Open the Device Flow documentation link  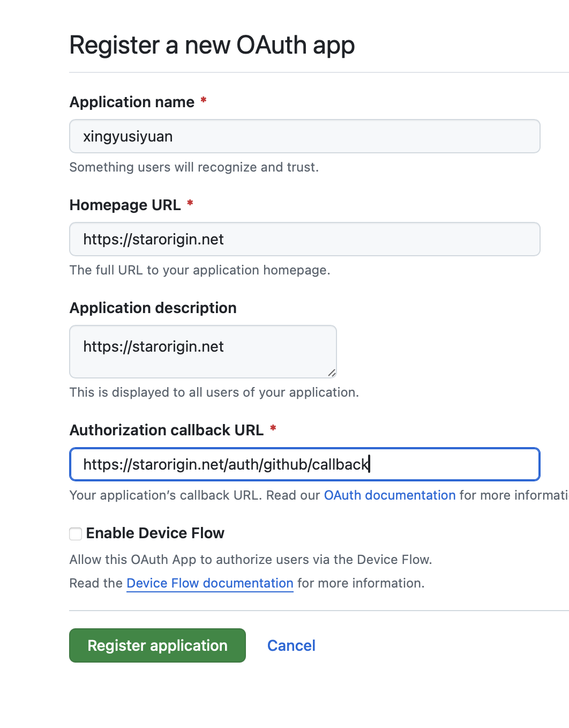point(209,583)
